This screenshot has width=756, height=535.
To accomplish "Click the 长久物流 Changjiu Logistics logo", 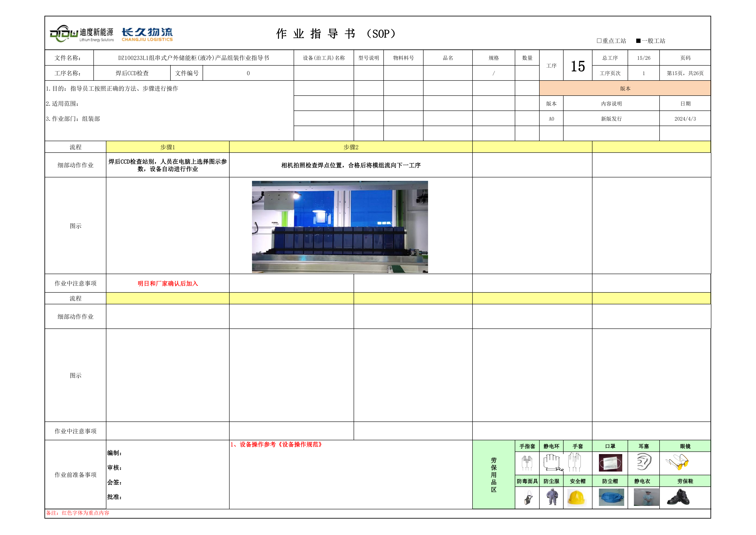I will (x=147, y=34).
